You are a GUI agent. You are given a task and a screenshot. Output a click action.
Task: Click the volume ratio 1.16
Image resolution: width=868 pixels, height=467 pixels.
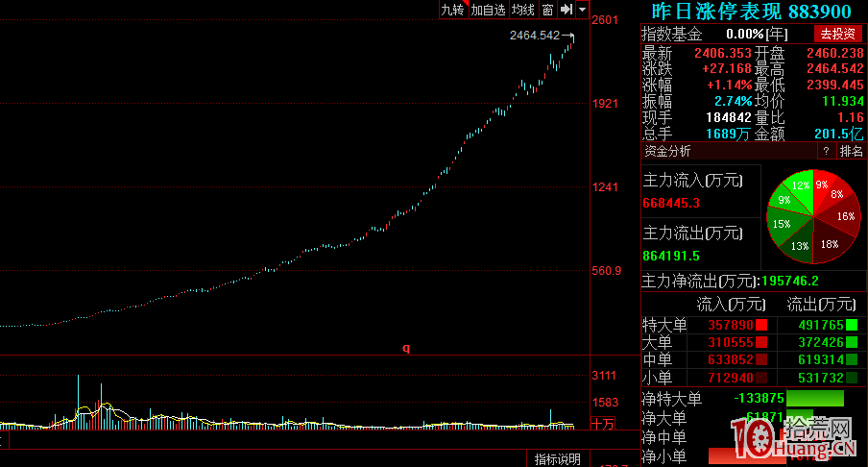coord(851,117)
